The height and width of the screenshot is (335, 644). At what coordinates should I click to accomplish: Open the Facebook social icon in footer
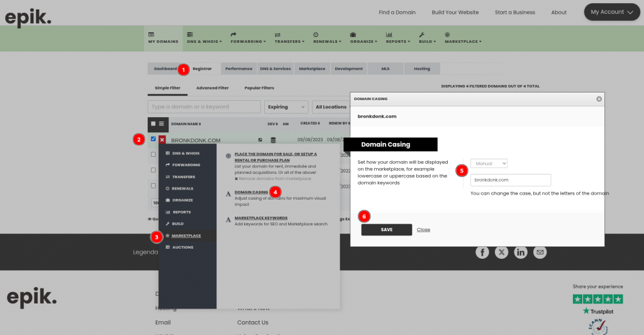pos(482,253)
